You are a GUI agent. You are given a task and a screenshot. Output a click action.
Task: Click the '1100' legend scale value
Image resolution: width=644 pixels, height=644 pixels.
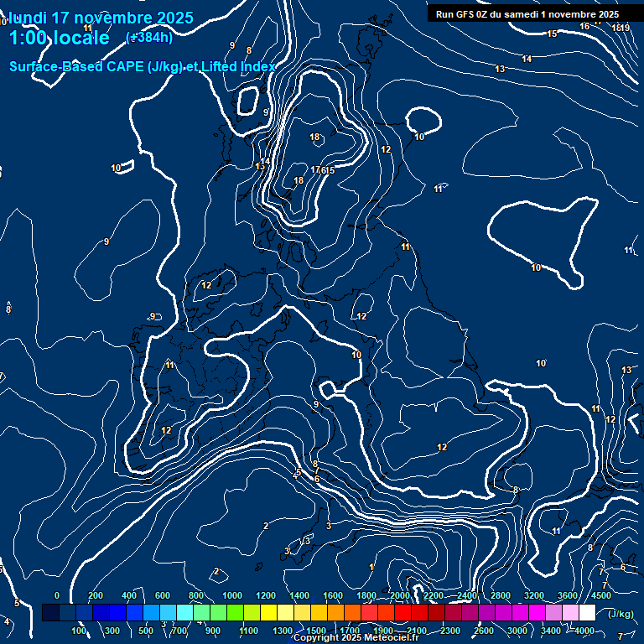coord(249,631)
